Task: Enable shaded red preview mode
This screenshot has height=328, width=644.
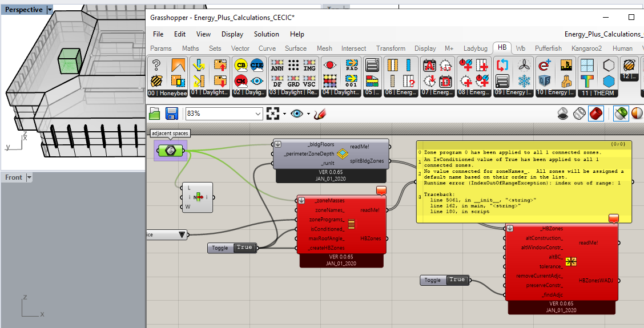Action: coord(596,114)
